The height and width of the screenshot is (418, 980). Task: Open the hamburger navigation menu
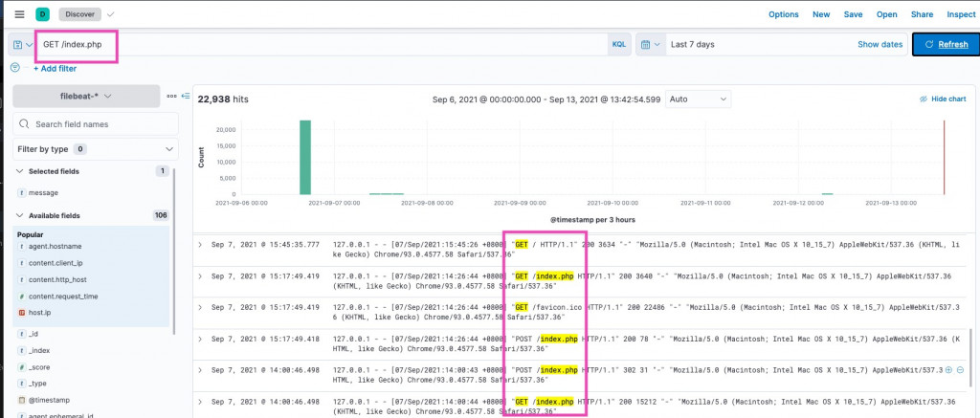click(19, 14)
